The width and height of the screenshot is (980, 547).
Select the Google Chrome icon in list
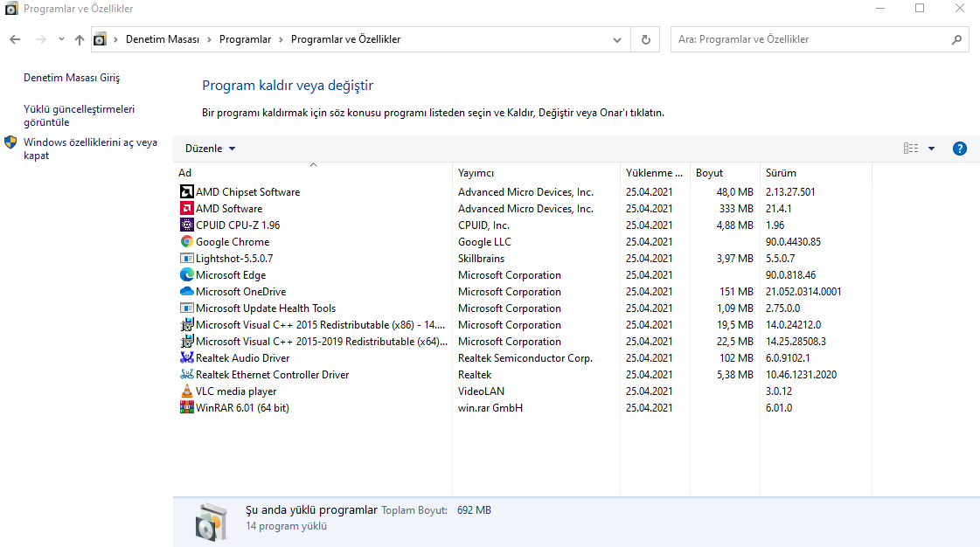(186, 242)
